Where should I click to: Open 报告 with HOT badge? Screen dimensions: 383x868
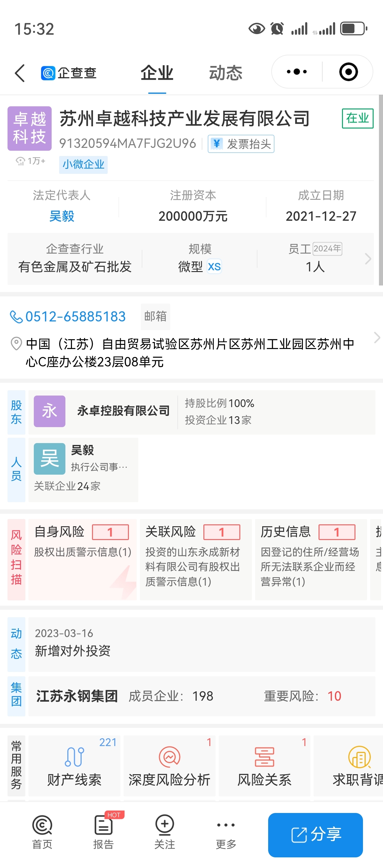click(104, 832)
